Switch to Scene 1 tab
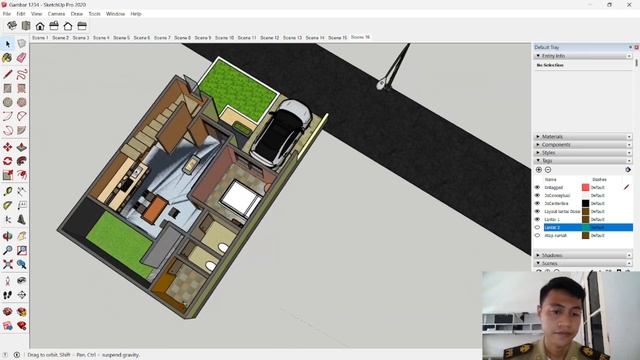 click(x=40, y=38)
